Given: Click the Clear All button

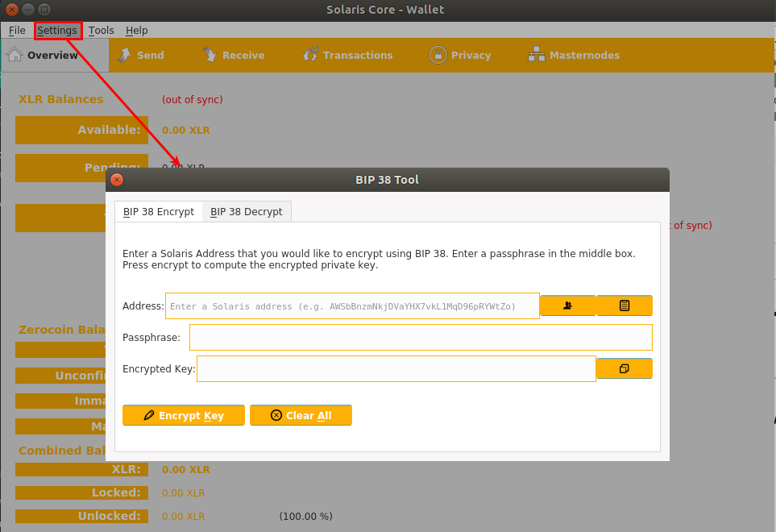Looking at the screenshot, I should click(301, 415).
